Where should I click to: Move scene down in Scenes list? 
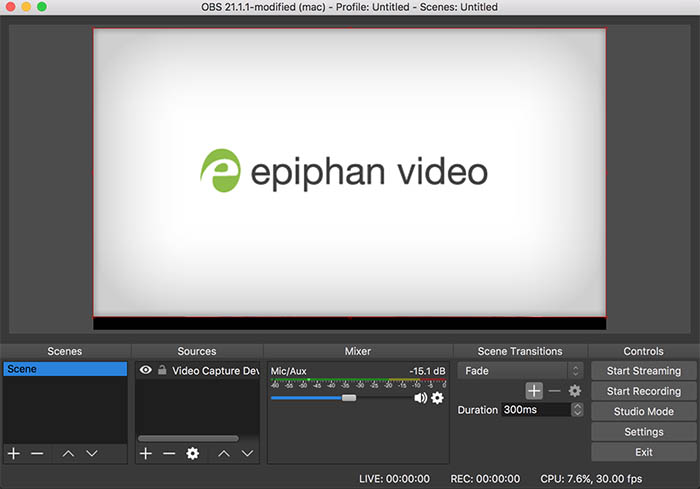(x=92, y=454)
